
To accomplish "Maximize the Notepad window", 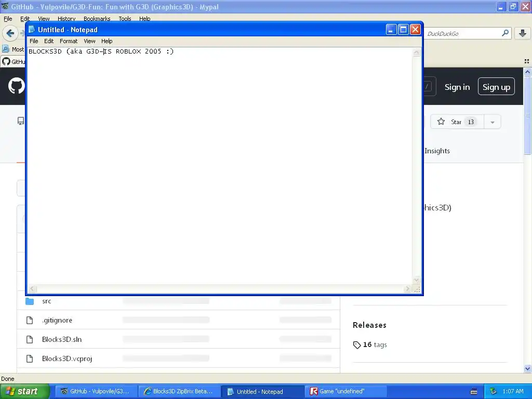I will 403,30.
